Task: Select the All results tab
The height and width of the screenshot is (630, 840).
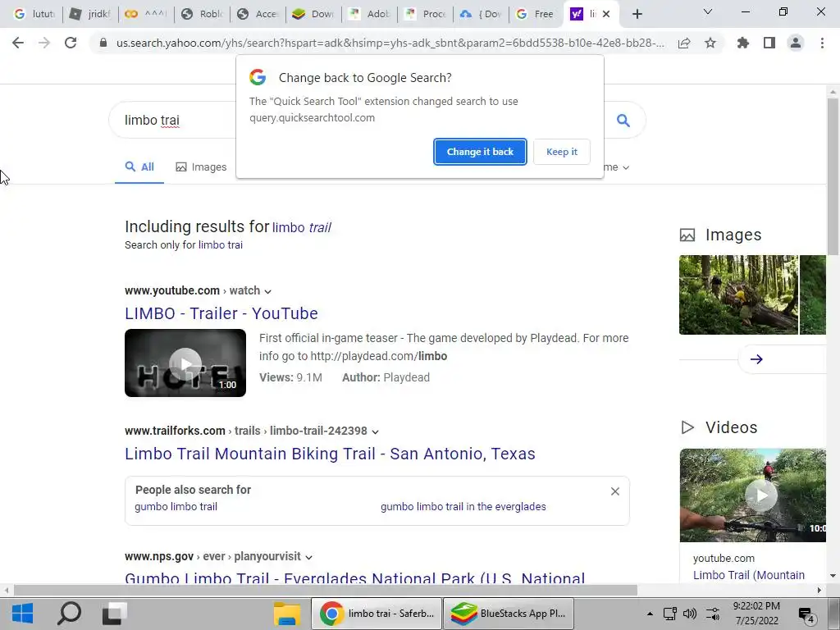Action: tap(139, 167)
